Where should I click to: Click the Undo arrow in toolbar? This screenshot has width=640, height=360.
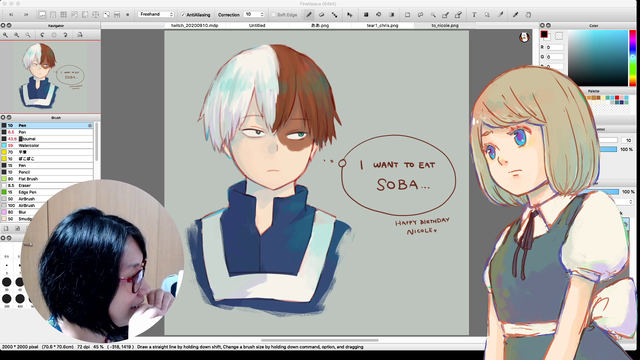(x=11, y=15)
